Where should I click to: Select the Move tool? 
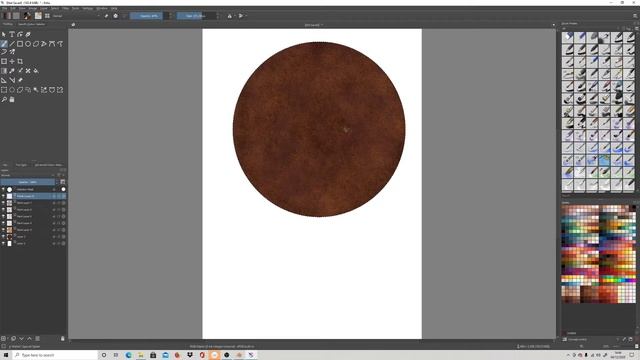[12, 61]
